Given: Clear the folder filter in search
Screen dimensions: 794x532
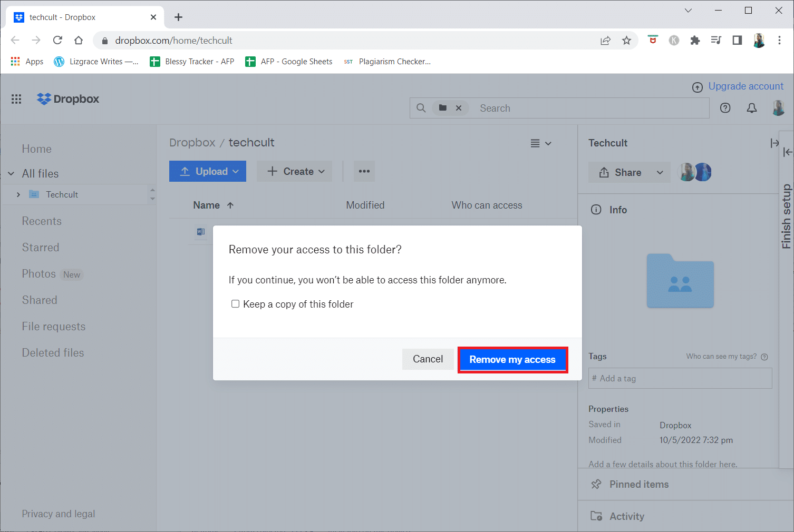Looking at the screenshot, I should coord(459,108).
